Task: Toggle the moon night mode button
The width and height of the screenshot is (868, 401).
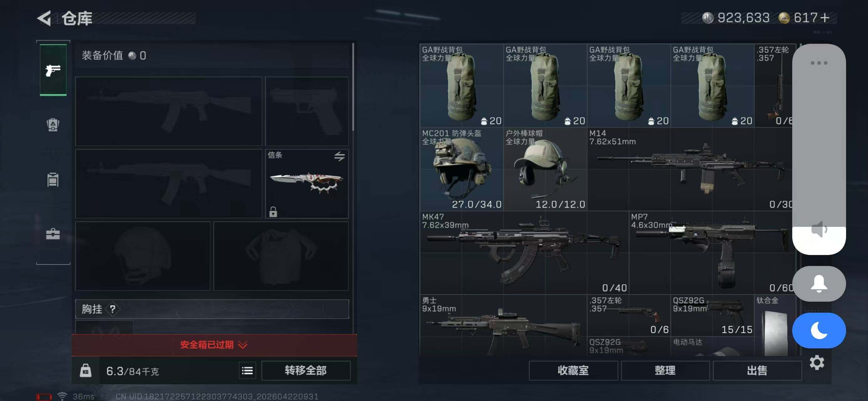Action: [x=819, y=330]
